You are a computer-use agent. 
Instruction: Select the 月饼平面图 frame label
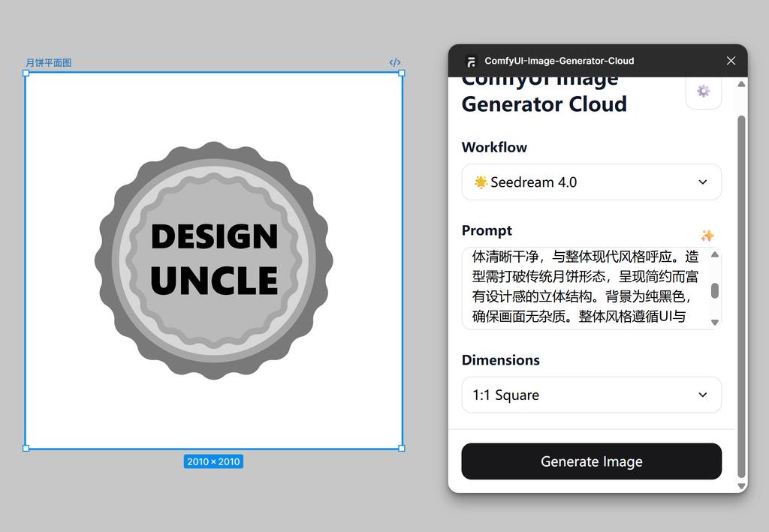coord(49,63)
